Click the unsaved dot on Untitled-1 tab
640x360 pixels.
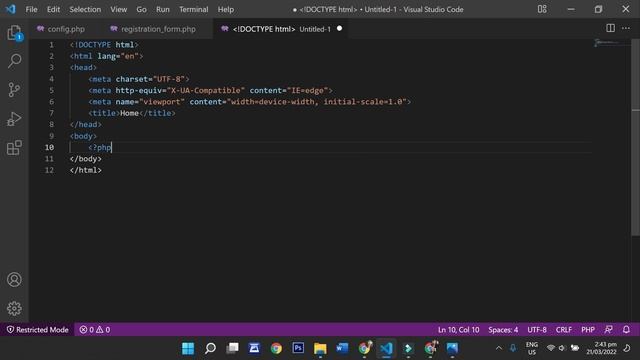tap(339, 29)
